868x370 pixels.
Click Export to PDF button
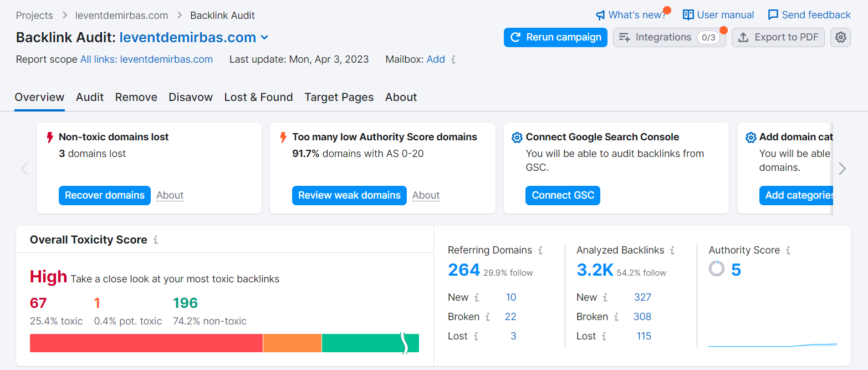[x=778, y=37]
